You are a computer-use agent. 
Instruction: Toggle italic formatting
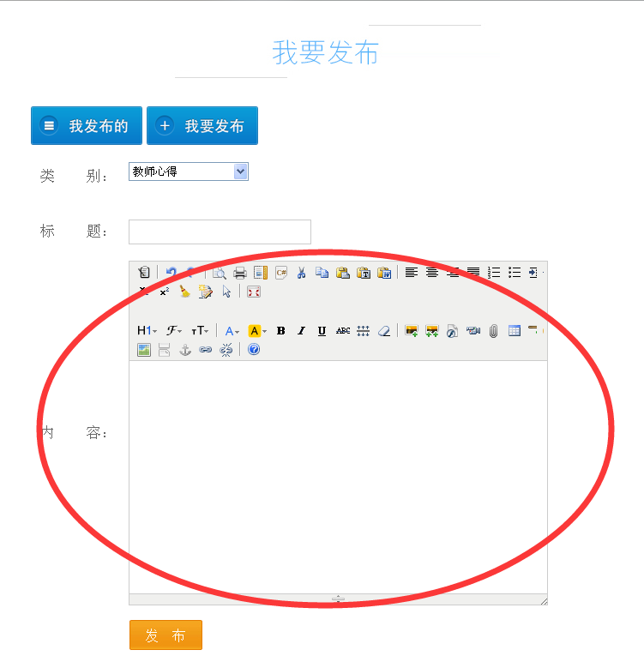[x=302, y=331]
